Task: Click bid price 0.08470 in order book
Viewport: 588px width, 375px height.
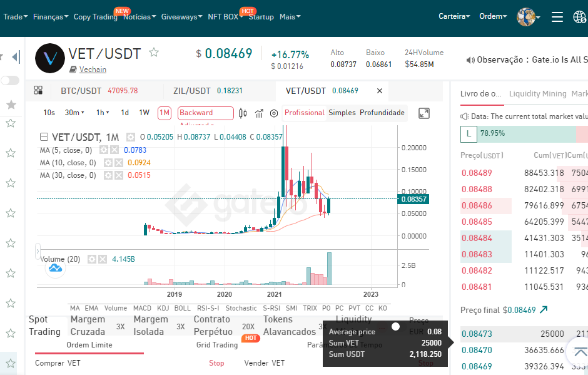Action: tap(477, 350)
